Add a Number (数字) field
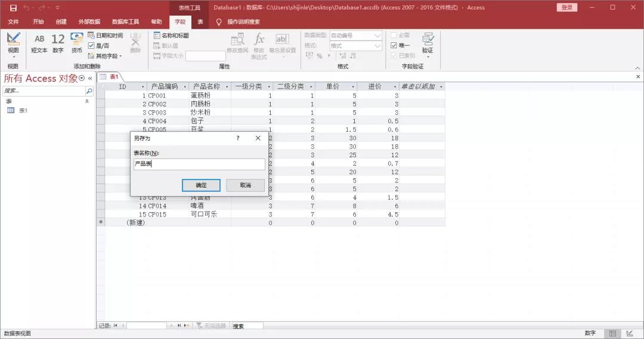This screenshot has width=644, height=339. click(x=58, y=43)
